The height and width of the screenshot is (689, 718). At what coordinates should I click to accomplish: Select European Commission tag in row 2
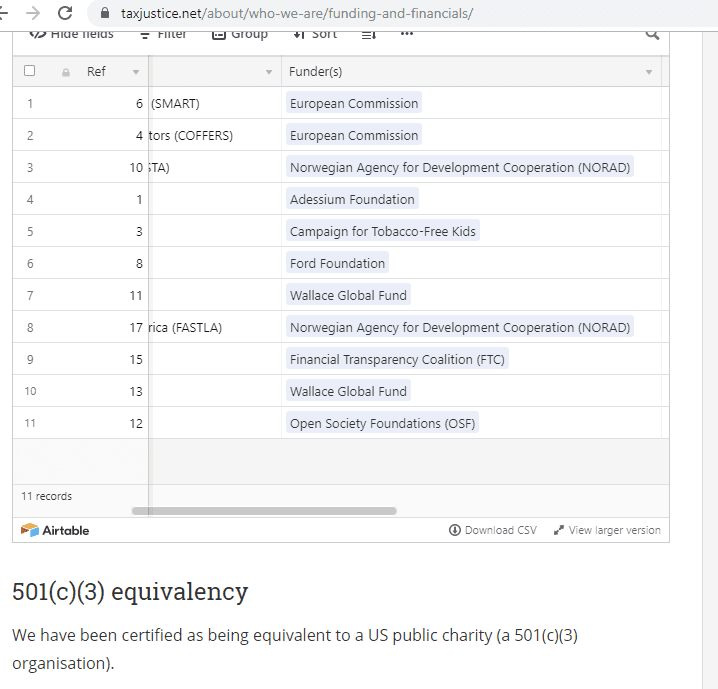pos(354,136)
